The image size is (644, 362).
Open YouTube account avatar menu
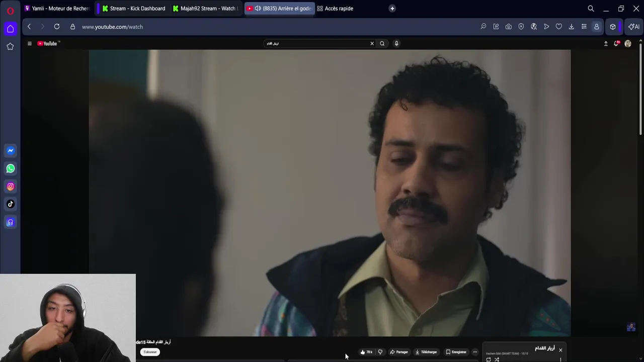click(628, 44)
